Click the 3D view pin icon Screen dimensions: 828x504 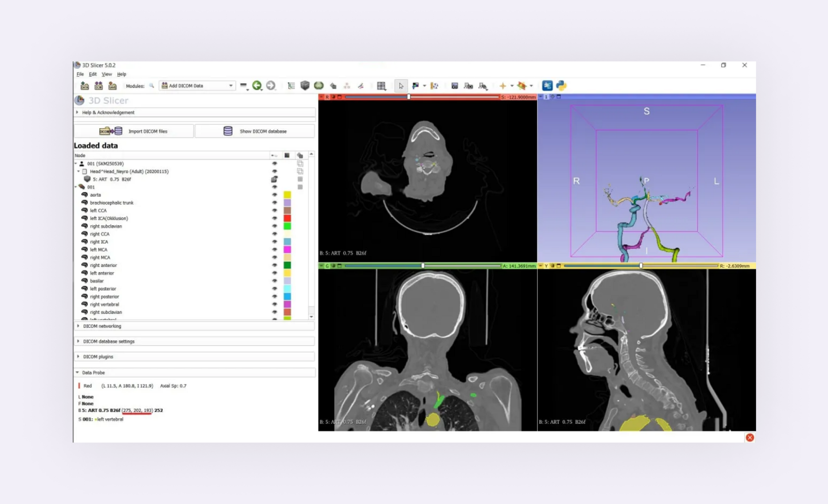pos(540,97)
